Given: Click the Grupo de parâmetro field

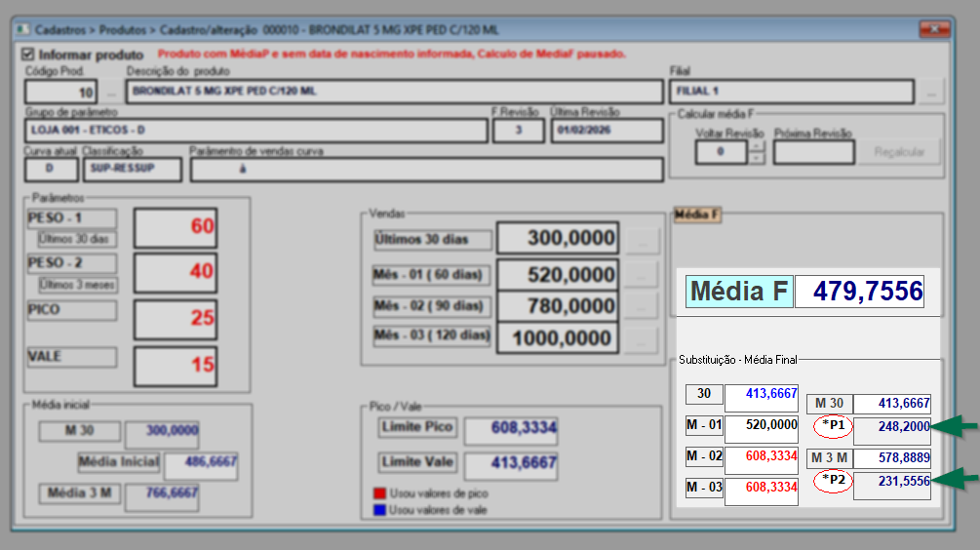Looking at the screenshot, I should [x=255, y=131].
